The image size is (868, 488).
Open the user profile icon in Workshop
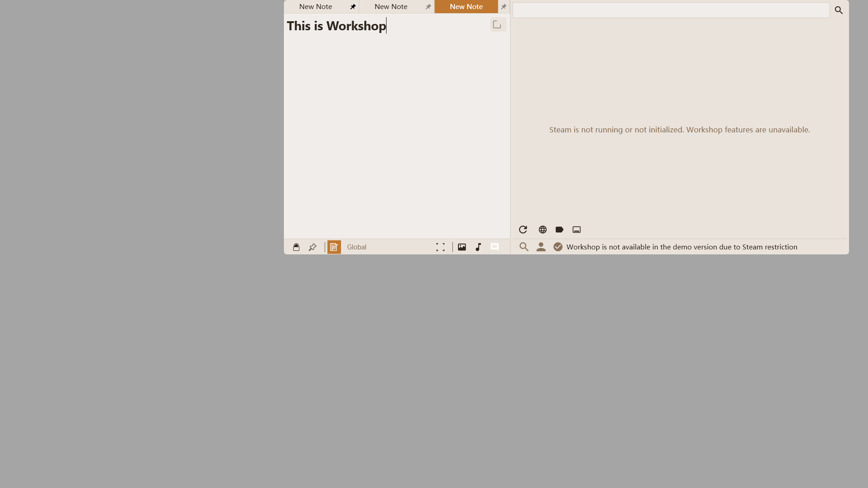[x=541, y=247]
